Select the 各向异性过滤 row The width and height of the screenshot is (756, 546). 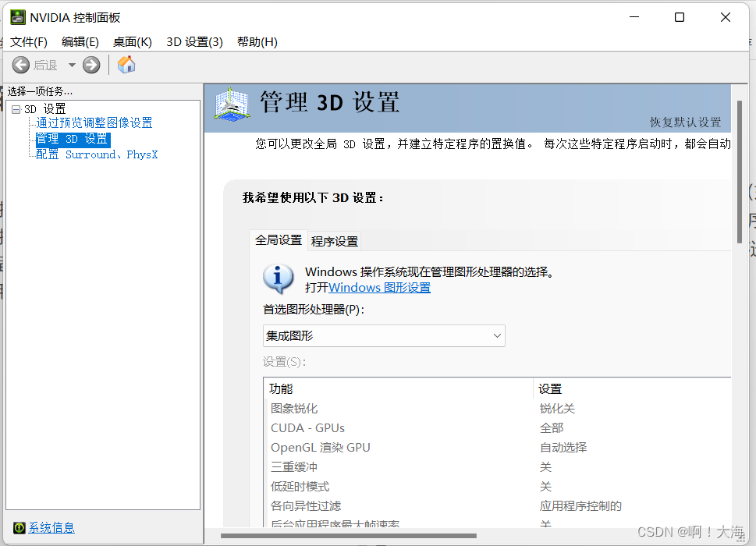click(x=498, y=506)
